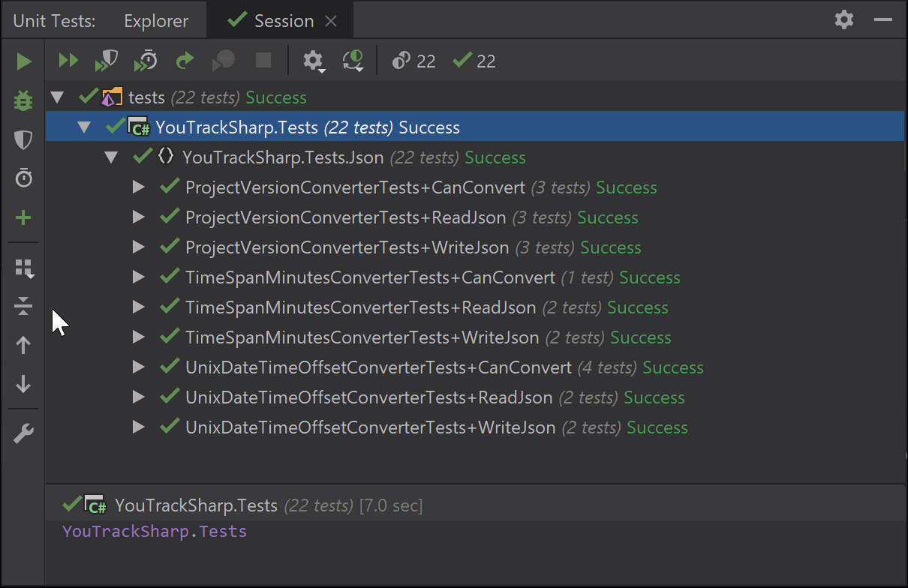Run all tests with double-arrow icon
The height and width of the screenshot is (588, 908).
68,61
